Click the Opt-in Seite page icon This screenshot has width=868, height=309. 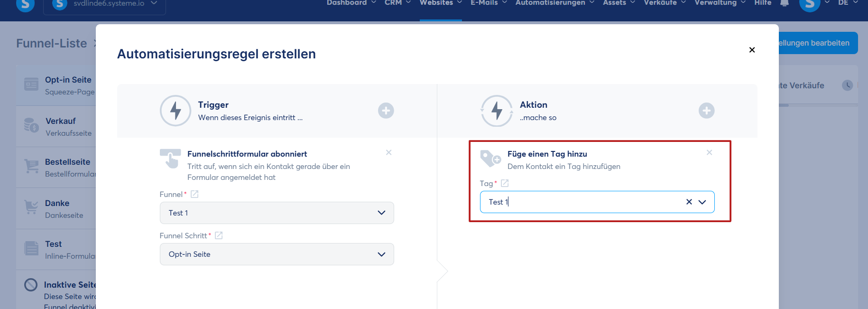click(x=31, y=84)
